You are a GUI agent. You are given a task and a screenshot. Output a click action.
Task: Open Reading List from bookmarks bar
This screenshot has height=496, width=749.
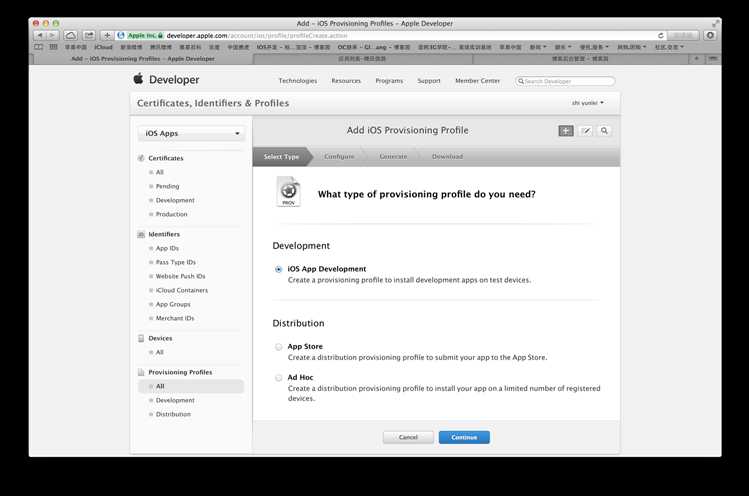[x=39, y=47]
